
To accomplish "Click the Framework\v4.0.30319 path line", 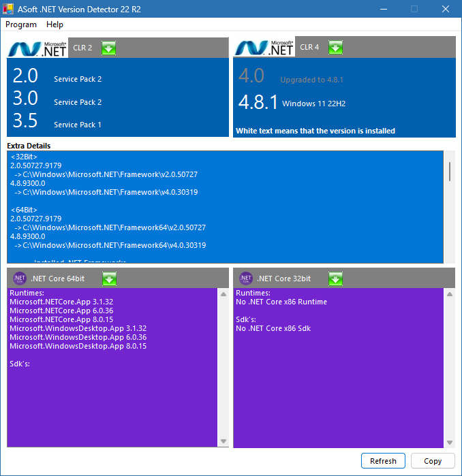I will (106, 192).
